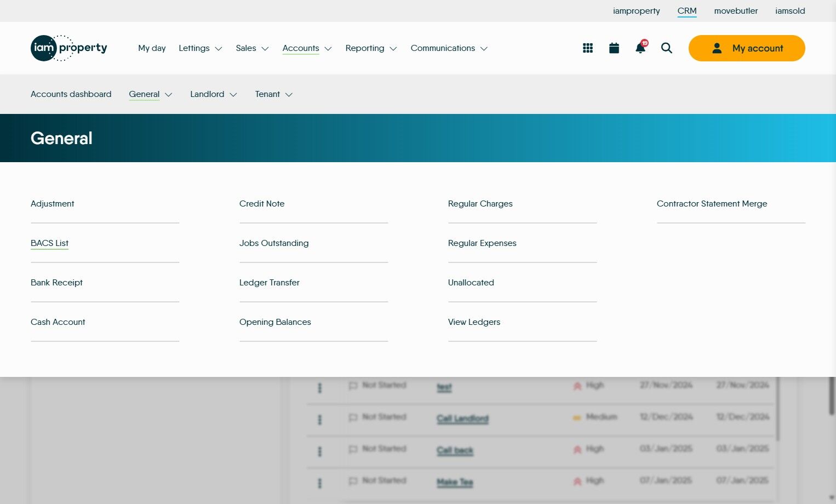The width and height of the screenshot is (836, 504).
Task: Switch to CRM site tab
Action: 687,11
